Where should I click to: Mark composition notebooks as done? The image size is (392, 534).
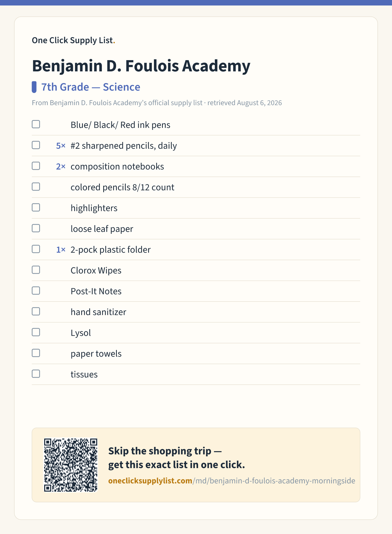pyautogui.click(x=36, y=166)
